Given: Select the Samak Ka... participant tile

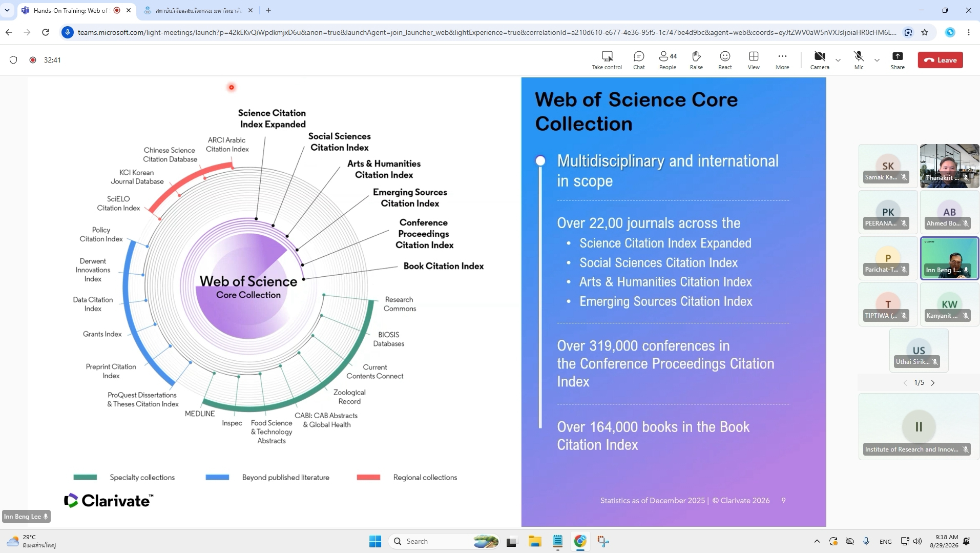Looking at the screenshot, I should point(888,166).
